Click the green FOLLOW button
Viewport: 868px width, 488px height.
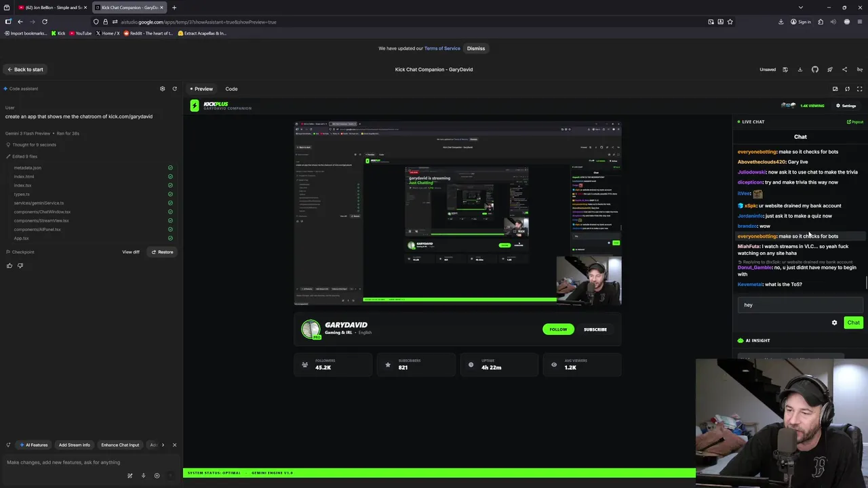[x=558, y=329]
